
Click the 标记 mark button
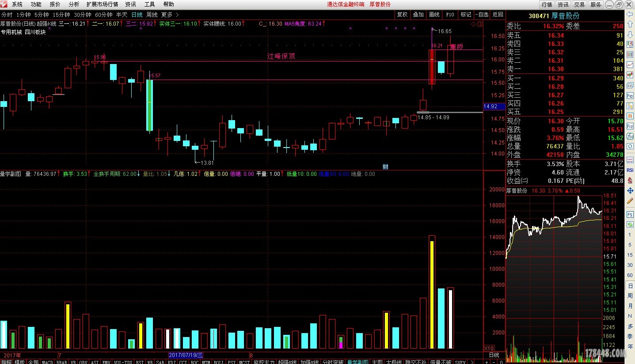[466, 15]
